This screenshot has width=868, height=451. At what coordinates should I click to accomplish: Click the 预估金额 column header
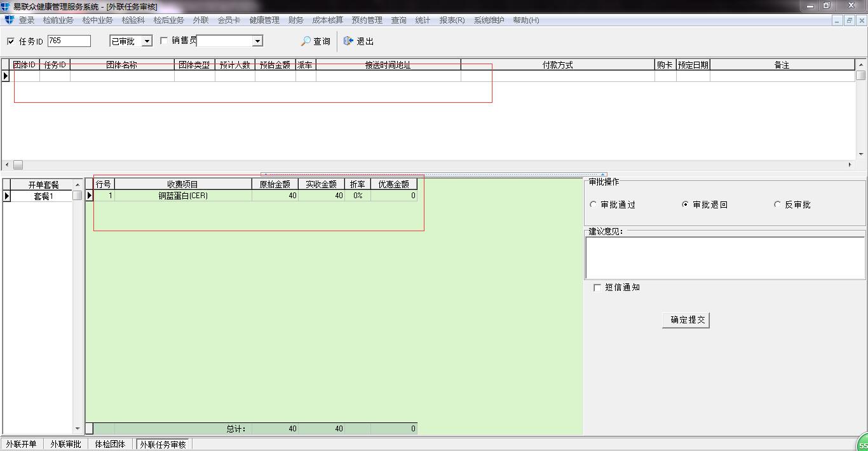coord(275,65)
